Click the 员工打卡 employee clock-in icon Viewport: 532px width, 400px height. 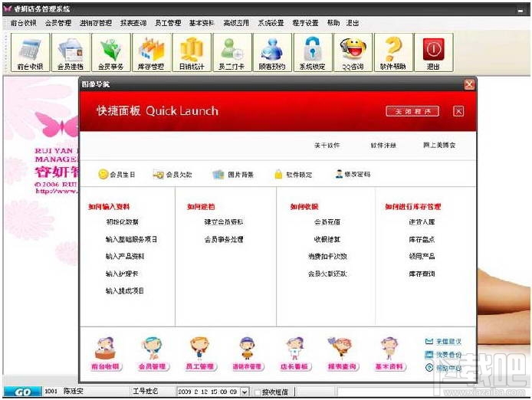point(232,53)
